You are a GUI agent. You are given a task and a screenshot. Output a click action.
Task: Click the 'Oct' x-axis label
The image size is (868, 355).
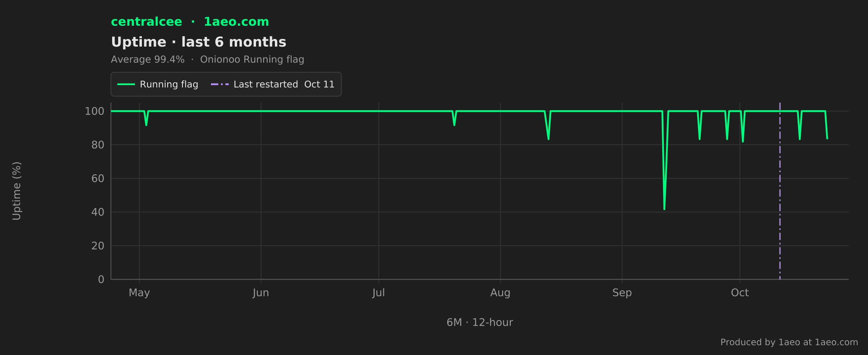point(740,293)
